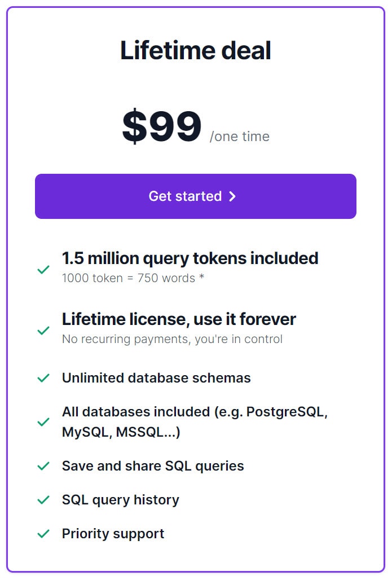Click the checkmark beside query tokens feature

pos(43,270)
